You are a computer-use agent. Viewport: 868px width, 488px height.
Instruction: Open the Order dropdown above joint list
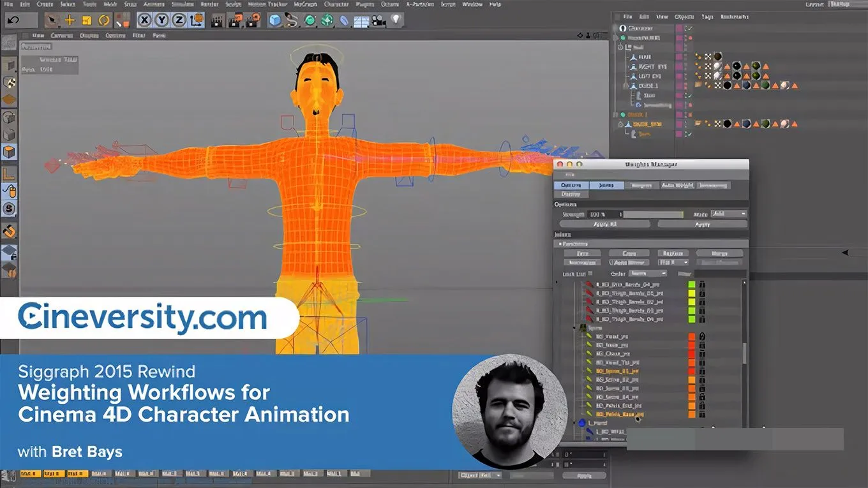[x=648, y=274]
